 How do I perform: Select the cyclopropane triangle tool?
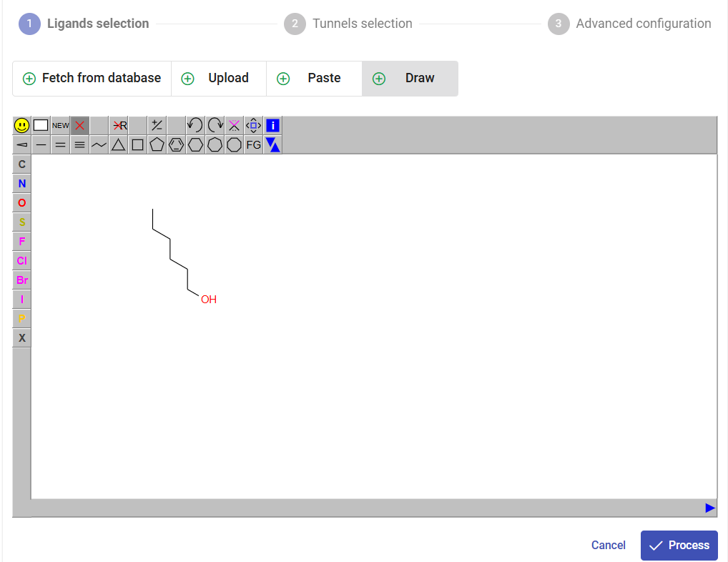click(x=118, y=144)
